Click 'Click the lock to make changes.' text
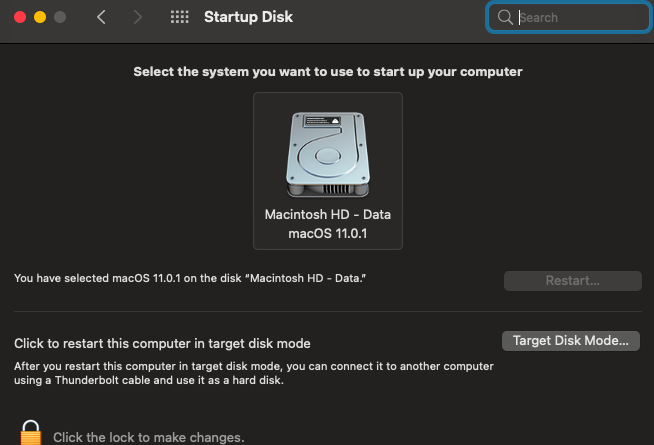 (148, 437)
